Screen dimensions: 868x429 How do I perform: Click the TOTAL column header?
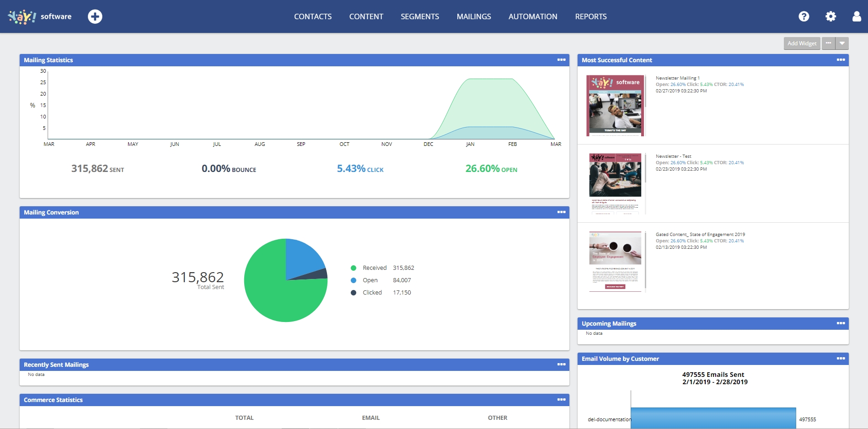point(244,418)
